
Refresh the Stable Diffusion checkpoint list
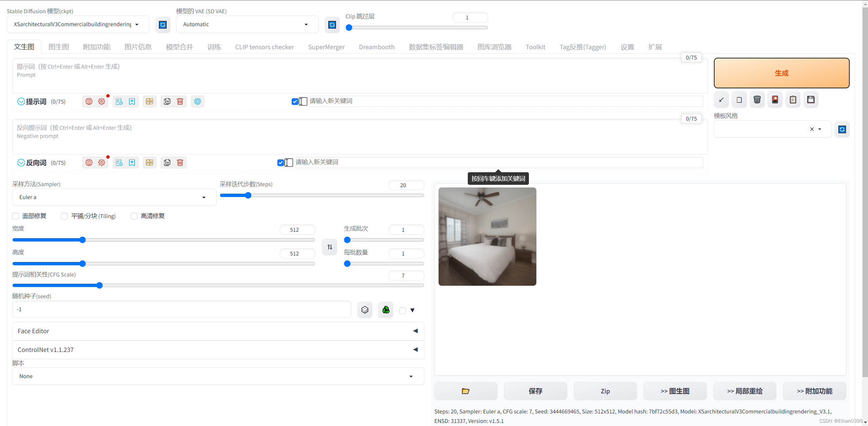point(163,25)
